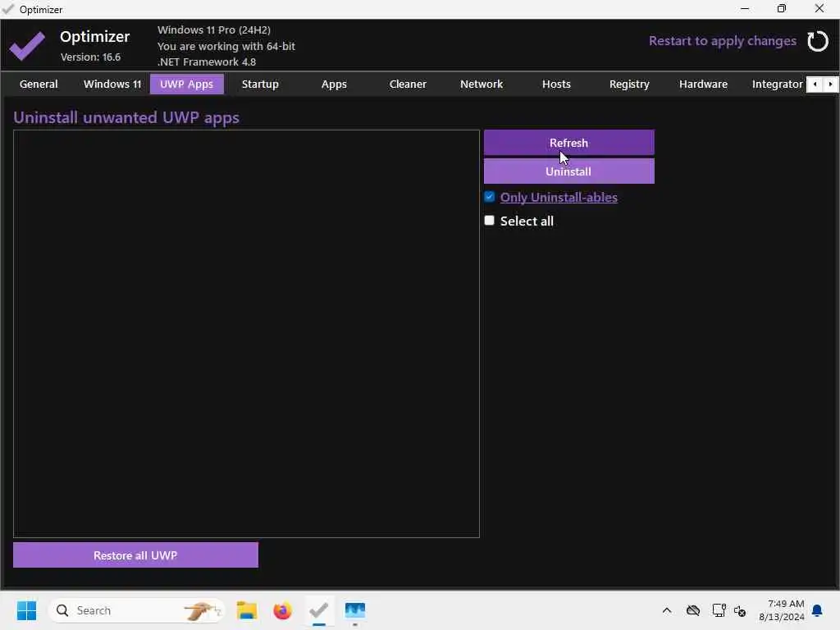This screenshot has width=840, height=630.
Task: Open the Windows 11 tab
Action: (x=112, y=84)
